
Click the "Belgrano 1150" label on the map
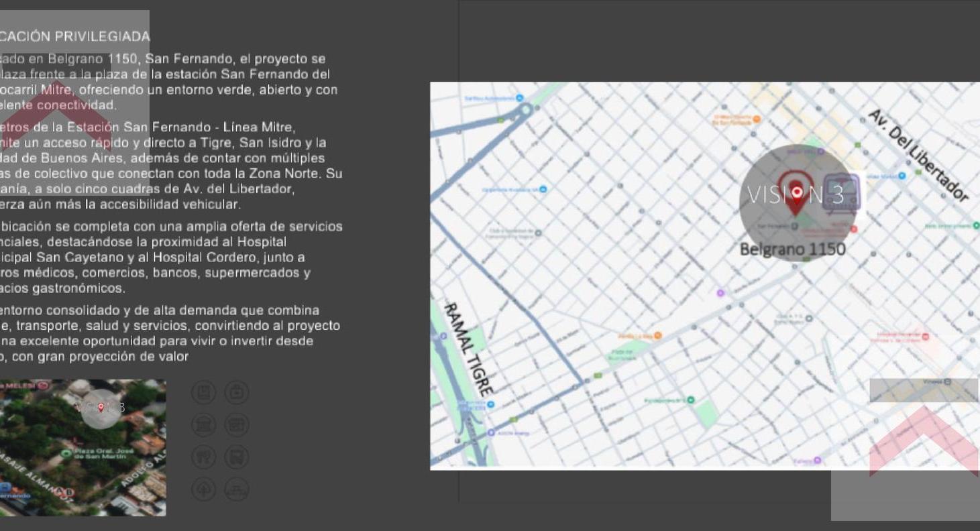[x=792, y=249]
